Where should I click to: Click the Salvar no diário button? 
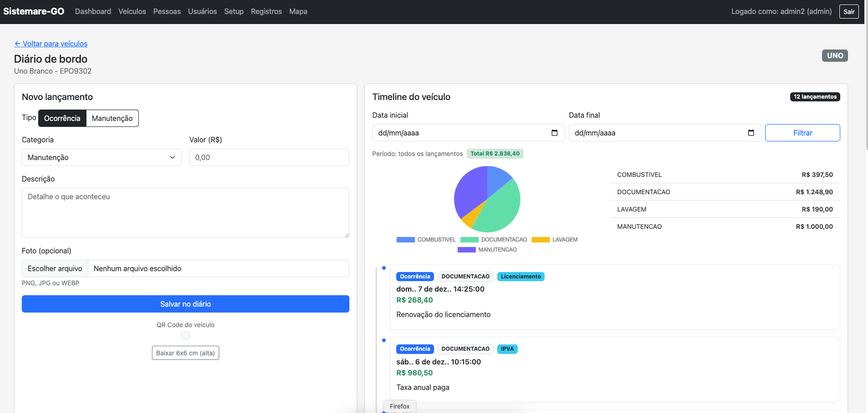186,304
